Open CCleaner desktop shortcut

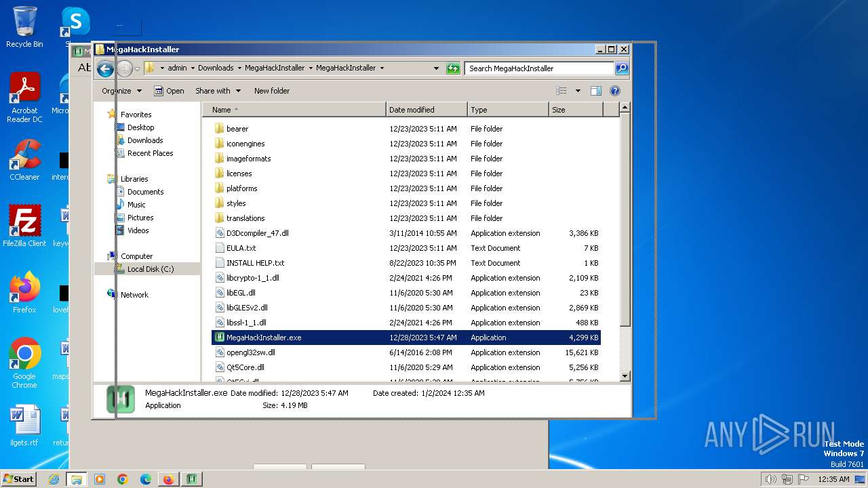[x=24, y=160]
